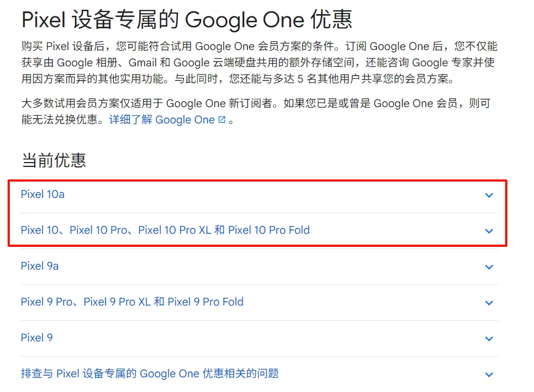
Task: Click the external-link icon after Google One link
Action: [x=222, y=120]
